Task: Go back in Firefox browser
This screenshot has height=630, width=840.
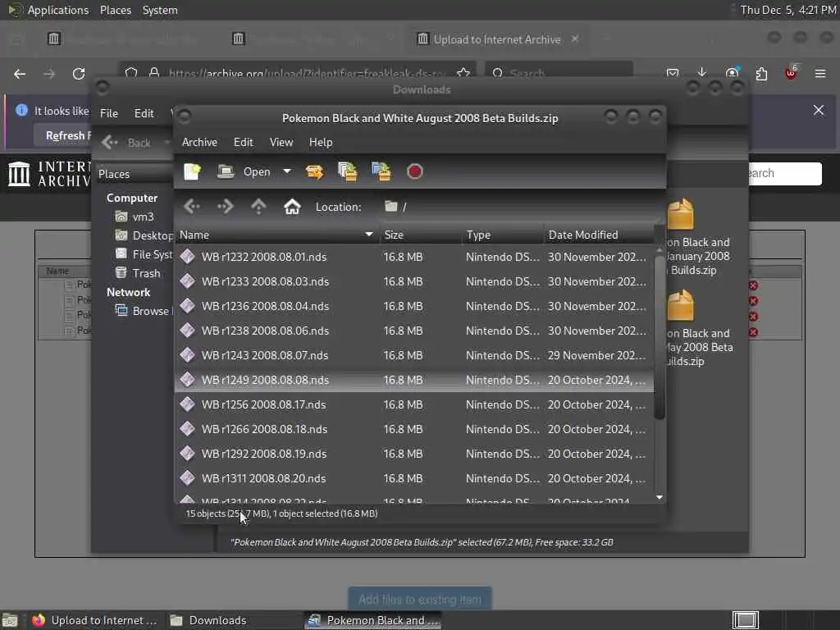Action: [20, 74]
